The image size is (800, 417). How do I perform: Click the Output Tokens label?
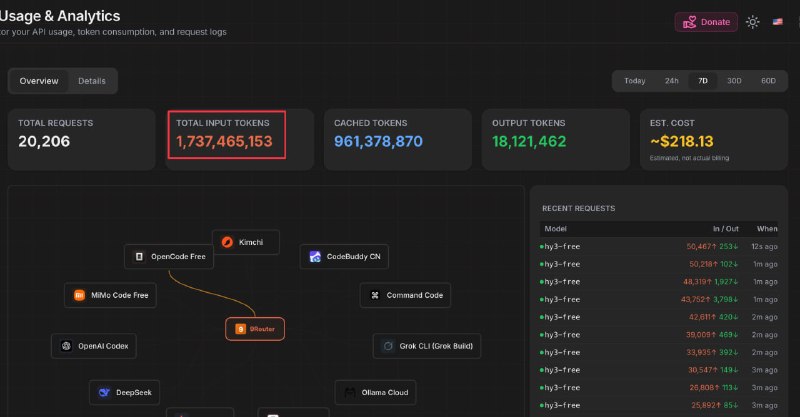coord(529,123)
